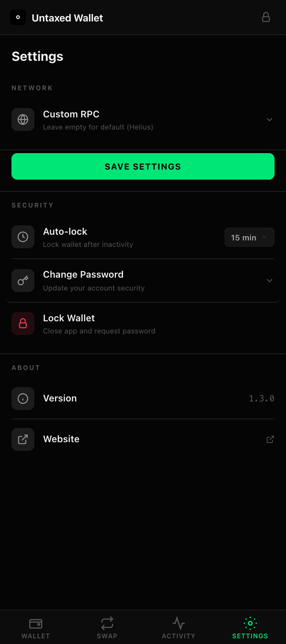The image size is (286, 644).
Task: Click the red padlock Lock Wallet icon
Action: click(23, 323)
